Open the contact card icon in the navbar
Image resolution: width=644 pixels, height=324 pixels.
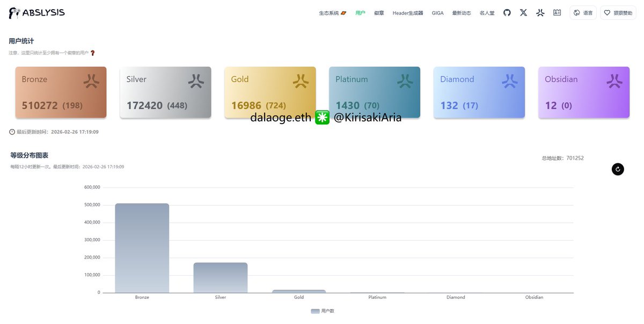(x=557, y=12)
